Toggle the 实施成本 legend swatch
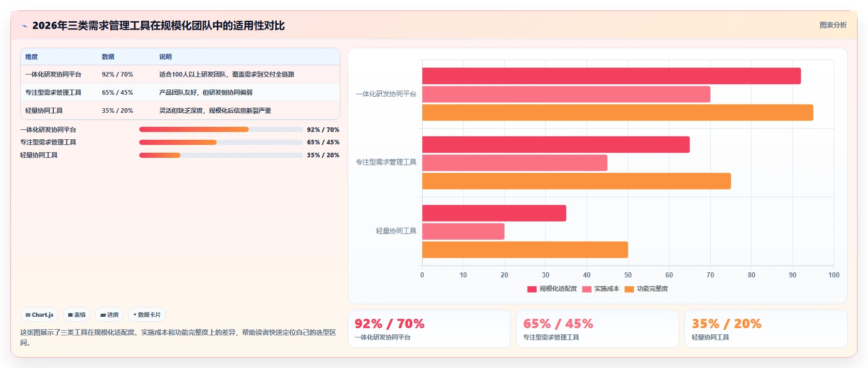This screenshot has height=368, width=868. [x=587, y=289]
